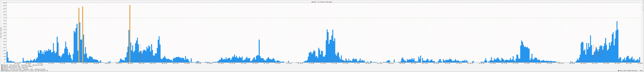Click the Sat 00:00 time axis label
The height and width of the screenshot is (72, 644).
[368, 63]
